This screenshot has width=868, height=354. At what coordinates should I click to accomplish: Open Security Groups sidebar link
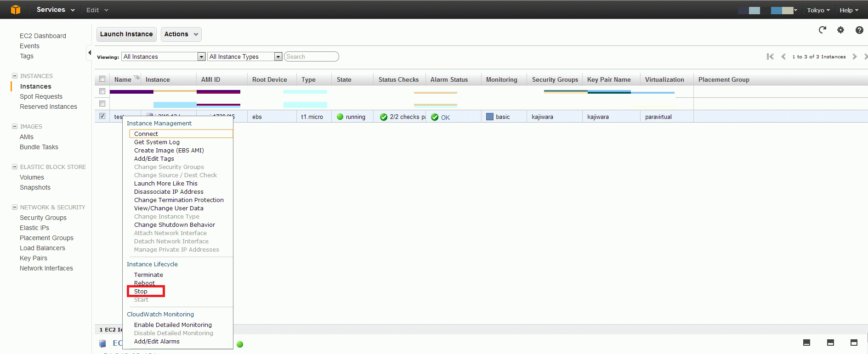click(x=43, y=218)
